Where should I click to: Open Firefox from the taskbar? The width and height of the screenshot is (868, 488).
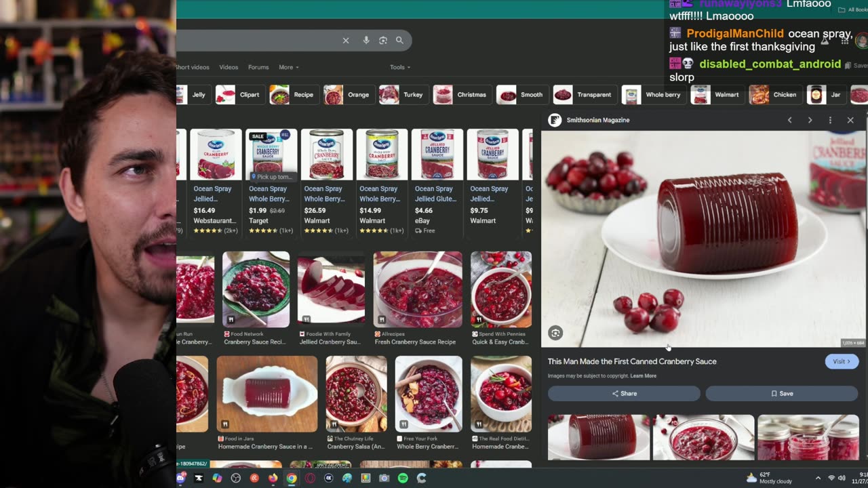(273, 478)
